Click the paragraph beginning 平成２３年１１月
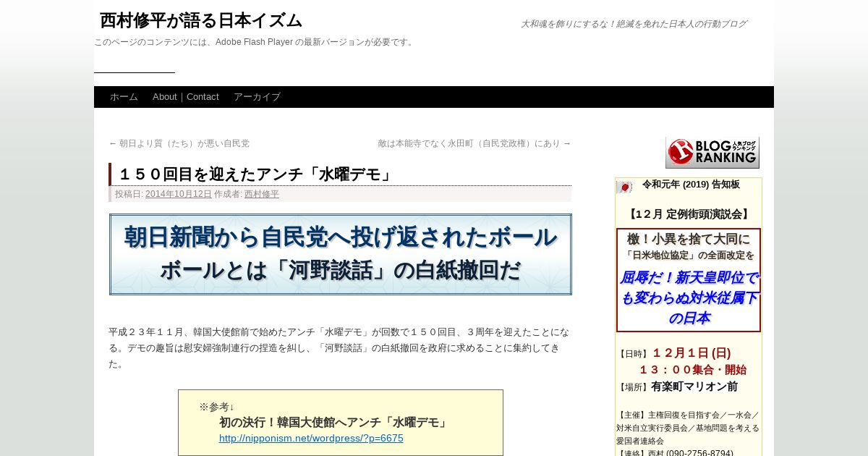Screen dimensions: 868x456 [x=339, y=347]
